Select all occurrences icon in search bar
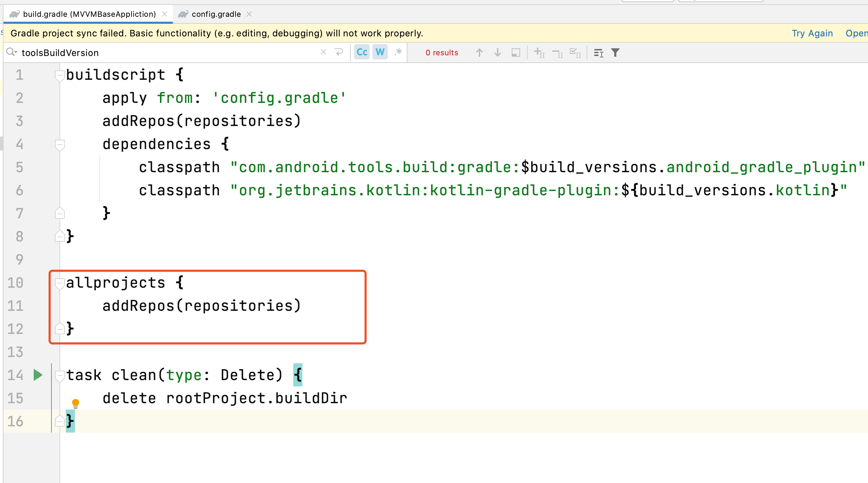The width and height of the screenshot is (868, 483). click(x=575, y=52)
